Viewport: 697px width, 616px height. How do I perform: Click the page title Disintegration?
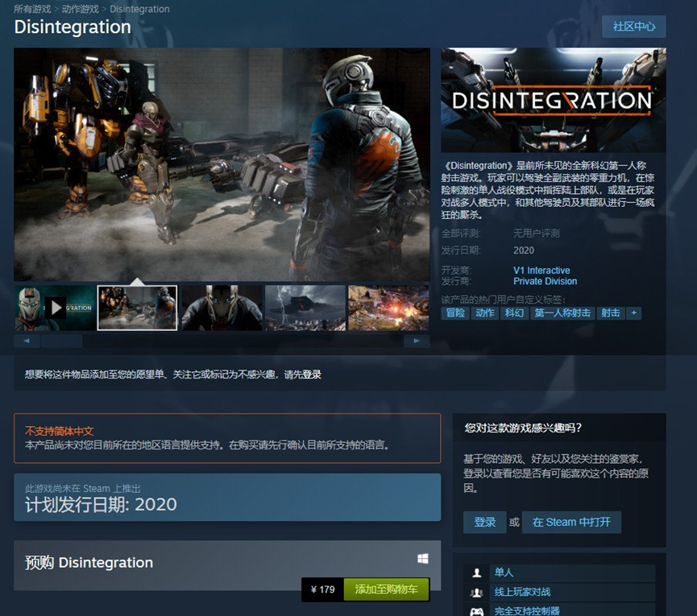pos(73,27)
